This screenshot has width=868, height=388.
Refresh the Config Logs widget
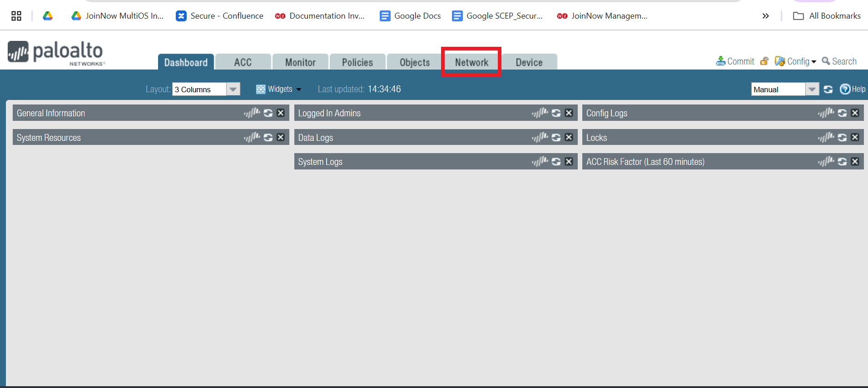(842, 113)
